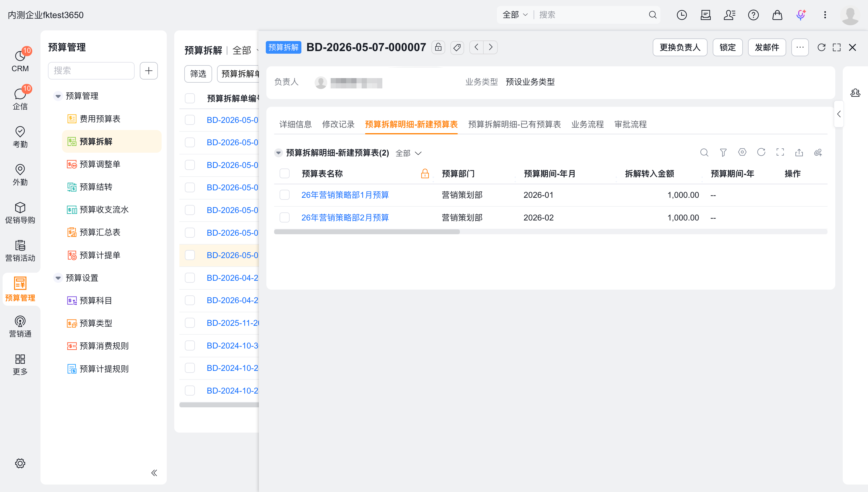868x492 pixels.
Task: Click the voice assistant microphone icon
Action: tap(801, 15)
